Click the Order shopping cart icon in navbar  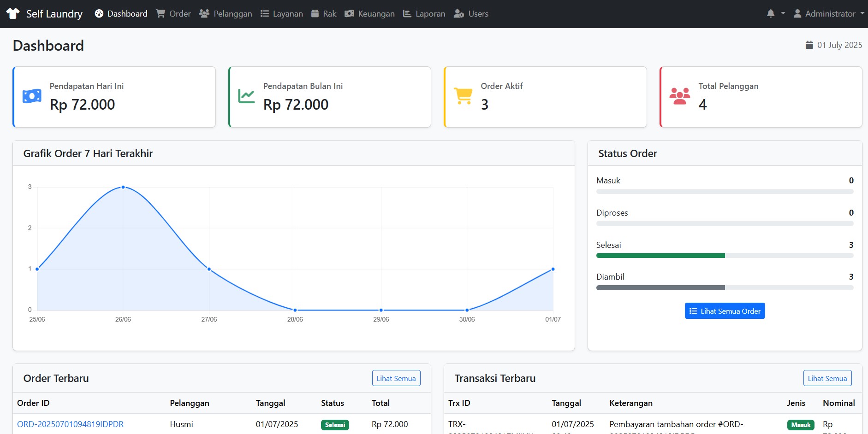pyautogui.click(x=161, y=14)
